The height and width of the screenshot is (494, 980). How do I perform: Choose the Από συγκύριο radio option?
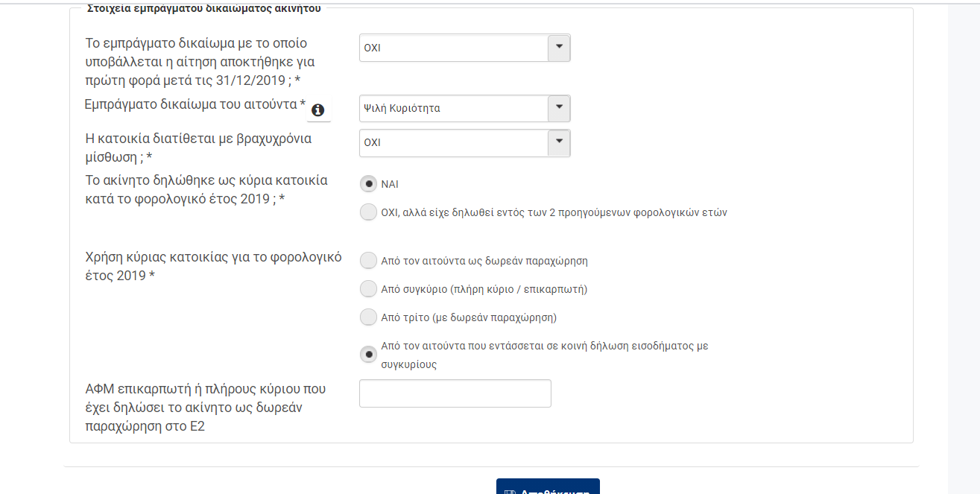[x=368, y=289]
